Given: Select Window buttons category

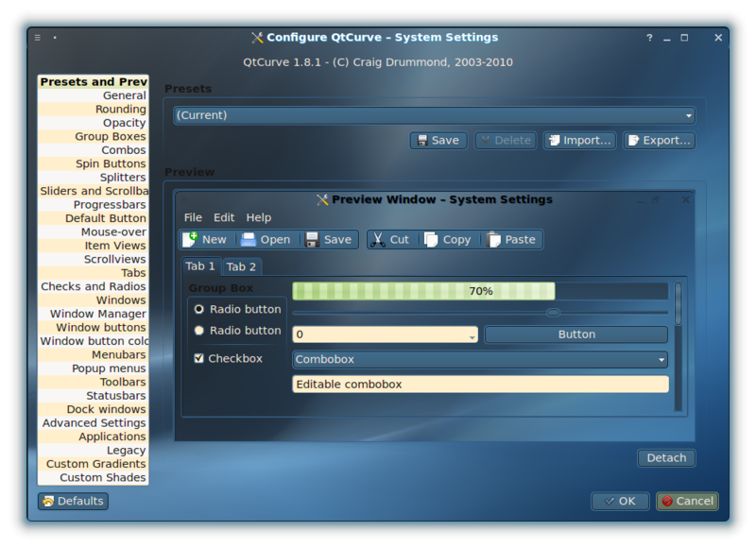Looking at the screenshot, I should (x=93, y=328).
